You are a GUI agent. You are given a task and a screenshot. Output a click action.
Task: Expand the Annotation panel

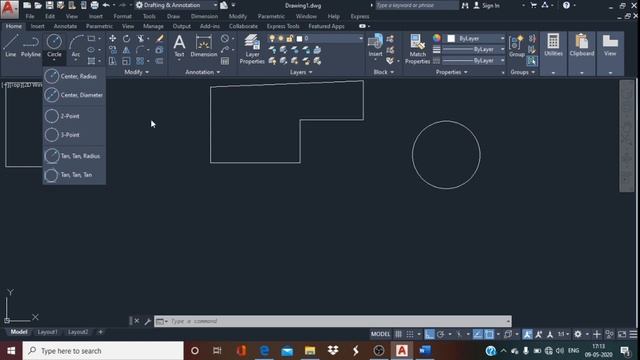coord(202,72)
